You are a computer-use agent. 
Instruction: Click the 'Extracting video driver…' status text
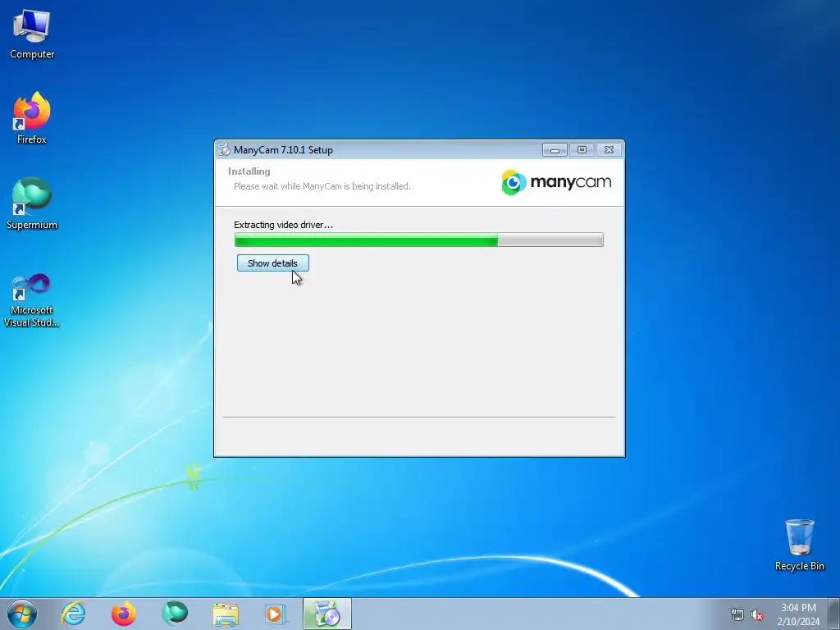click(283, 225)
